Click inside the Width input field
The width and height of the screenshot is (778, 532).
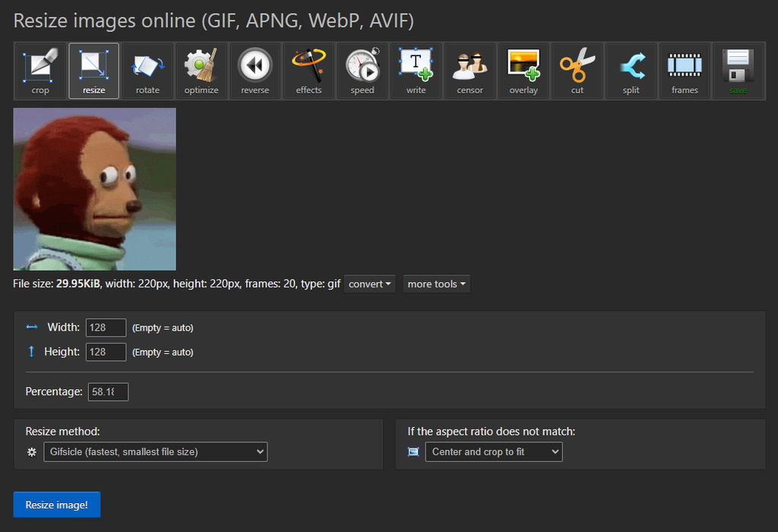[x=105, y=328]
